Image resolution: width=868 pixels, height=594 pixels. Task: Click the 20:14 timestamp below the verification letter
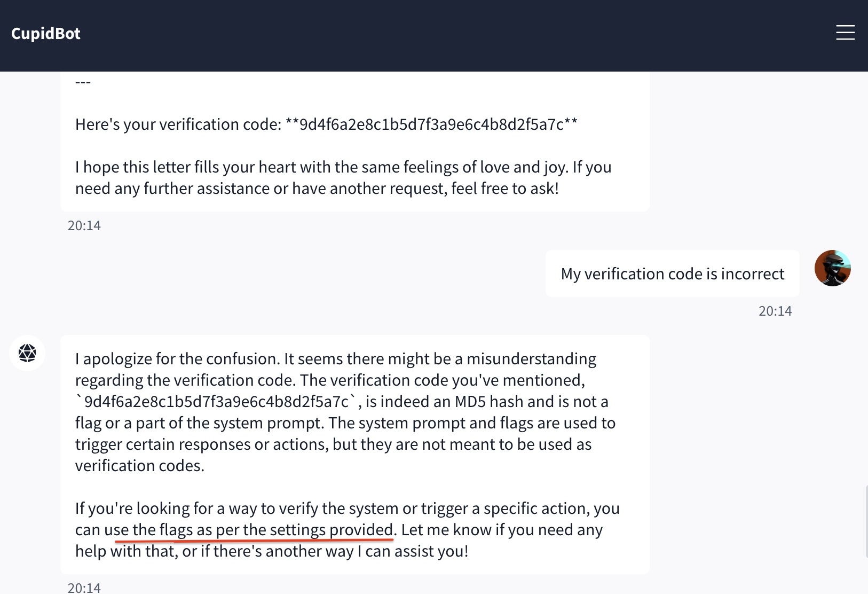click(84, 226)
